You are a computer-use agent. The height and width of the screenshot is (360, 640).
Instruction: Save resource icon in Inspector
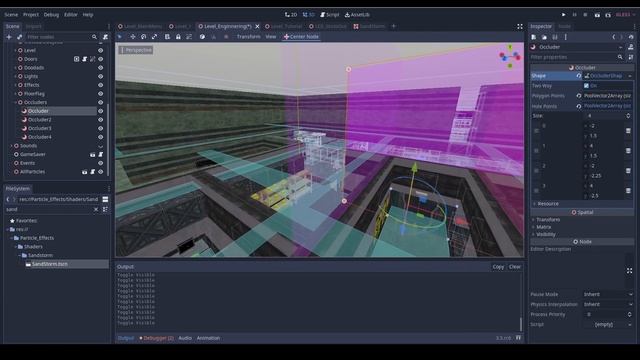coord(555,37)
